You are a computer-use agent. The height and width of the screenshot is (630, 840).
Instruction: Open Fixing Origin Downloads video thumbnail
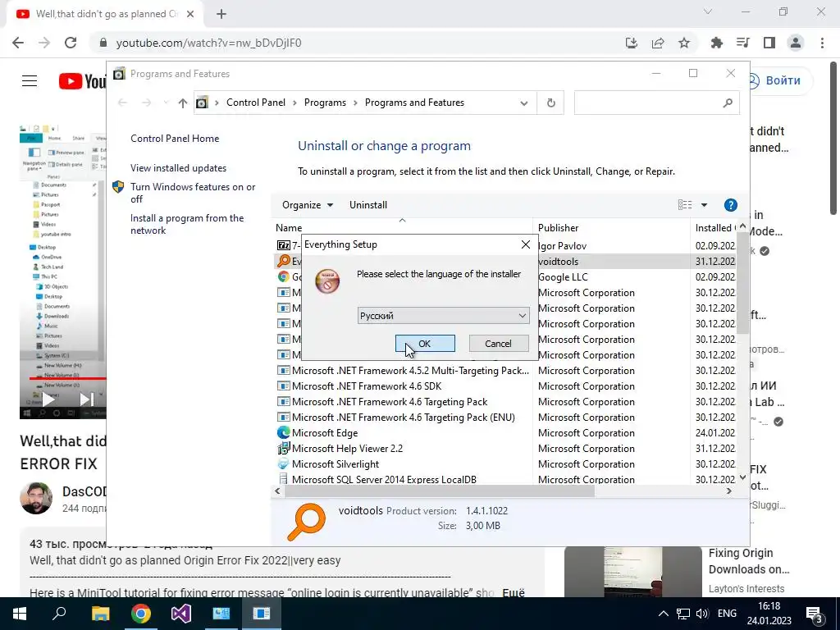click(632, 572)
